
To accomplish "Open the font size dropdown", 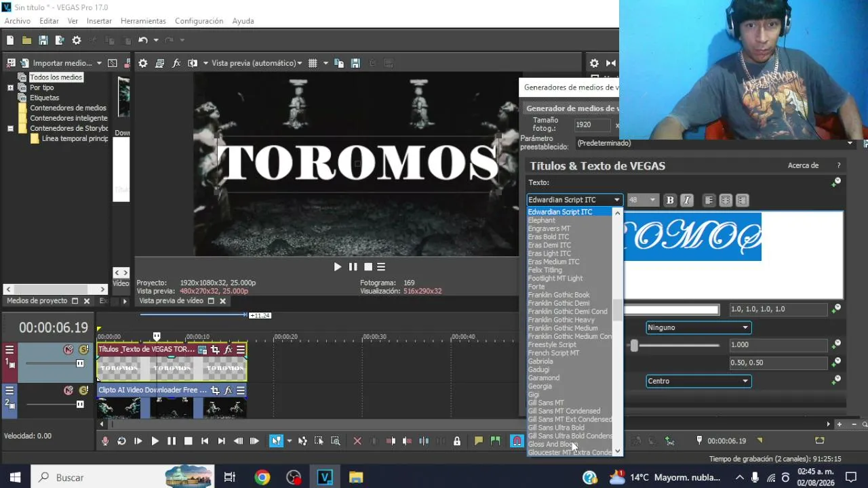I will click(x=642, y=200).
